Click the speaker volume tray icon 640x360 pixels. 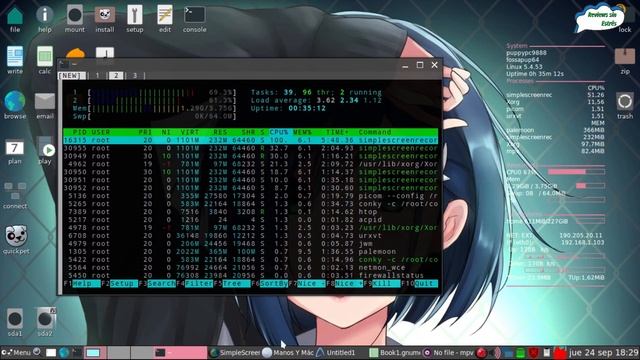pyautogui.click(x=495, y=353)
